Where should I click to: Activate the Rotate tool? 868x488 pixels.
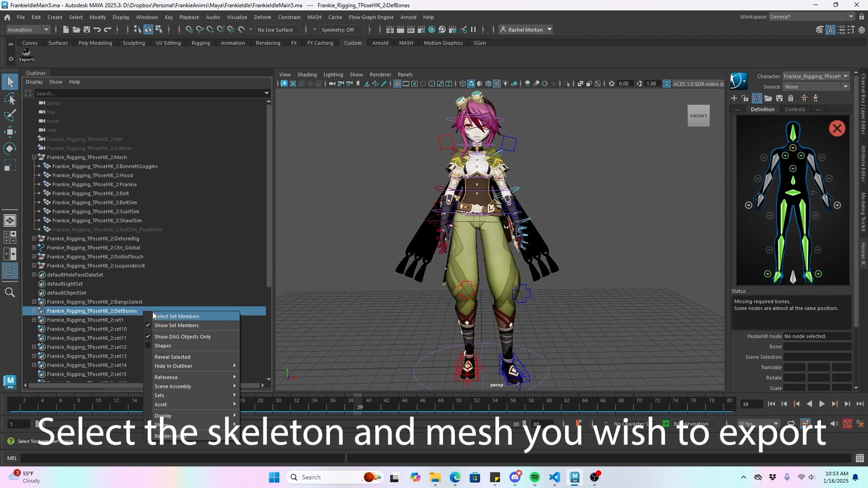(x=10, y=149)
